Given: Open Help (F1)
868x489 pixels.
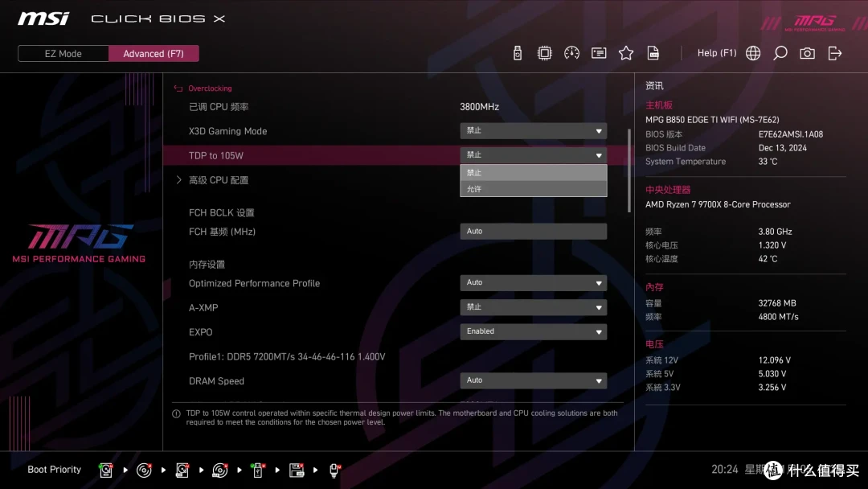Looking at the screenshot, I should [717, 53].
